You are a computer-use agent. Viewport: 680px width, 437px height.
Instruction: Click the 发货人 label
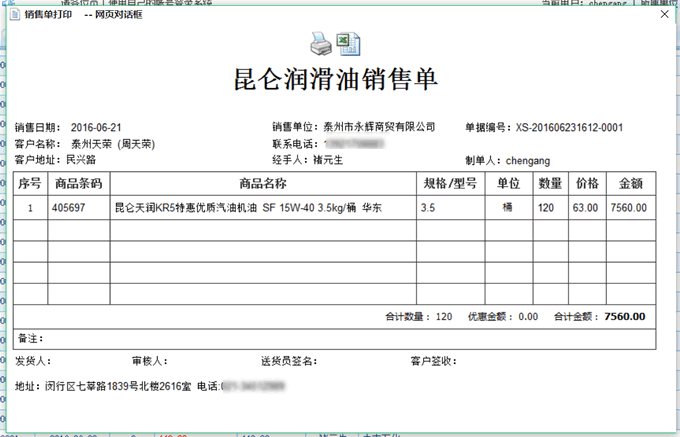coord(33,361)
